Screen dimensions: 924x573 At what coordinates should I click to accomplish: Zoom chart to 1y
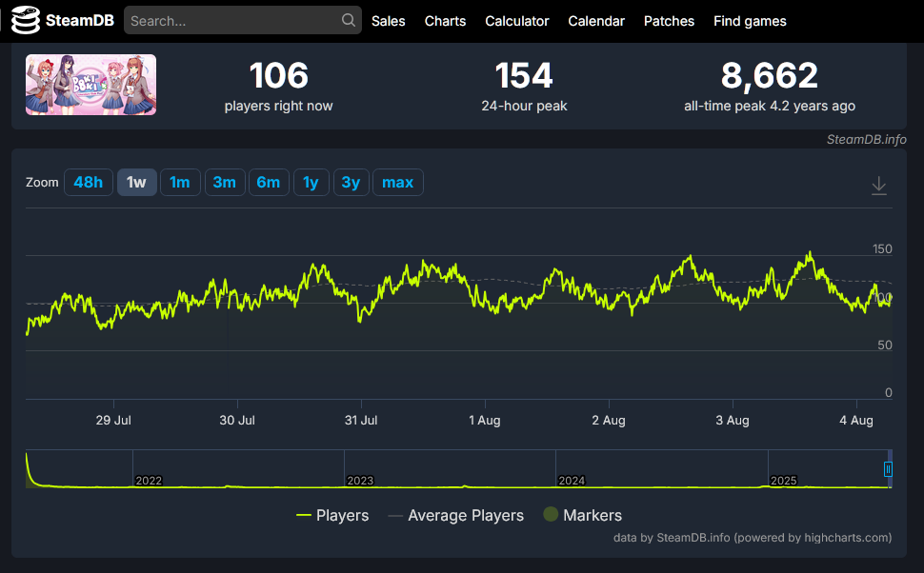[311, 183]
